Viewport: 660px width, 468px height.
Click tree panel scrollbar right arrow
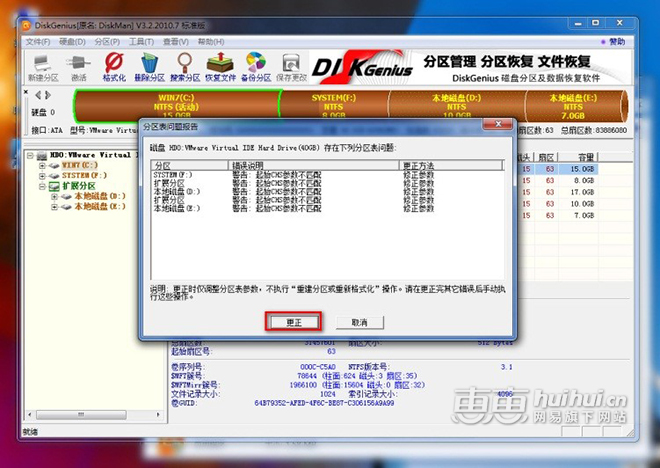coord(158,415)
